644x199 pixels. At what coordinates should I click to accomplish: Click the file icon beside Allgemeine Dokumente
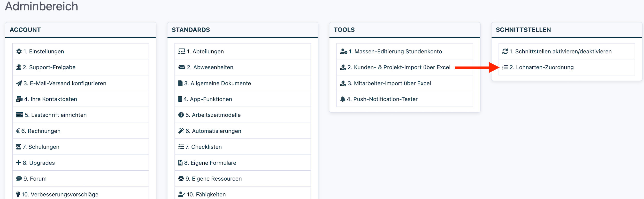181,83
